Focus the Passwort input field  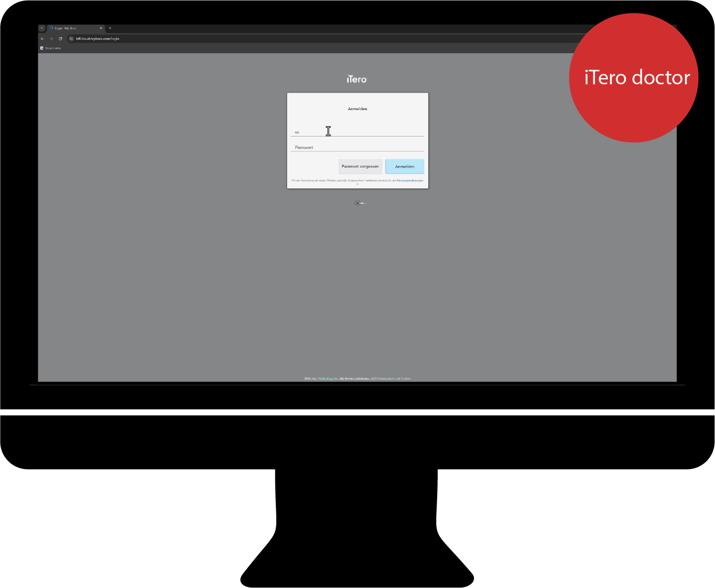pyautogui.click(x=357, y=147)
